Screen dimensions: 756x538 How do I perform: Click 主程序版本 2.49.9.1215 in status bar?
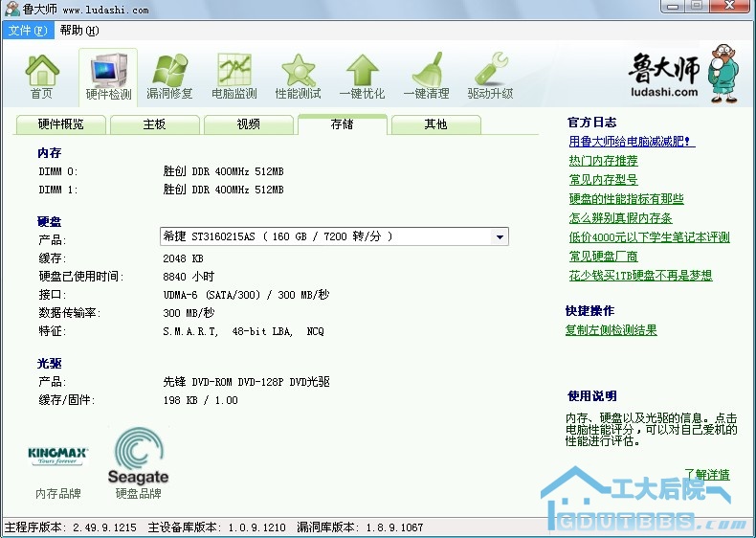pos(71,527)
